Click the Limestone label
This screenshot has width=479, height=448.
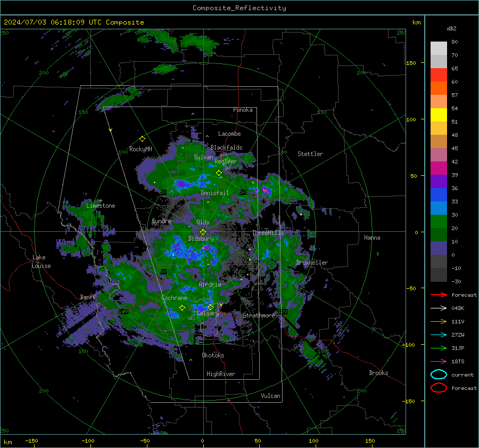(101, 206)
